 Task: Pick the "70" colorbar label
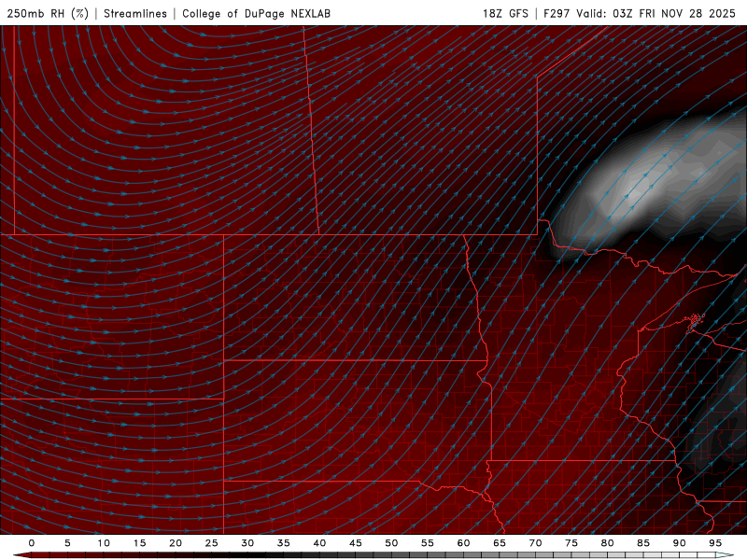(535, 543)
